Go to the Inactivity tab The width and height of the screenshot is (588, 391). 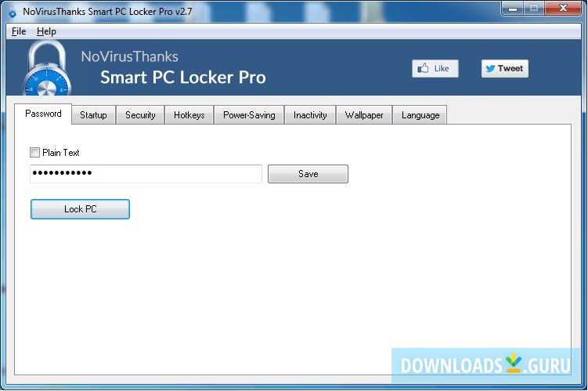310,115
